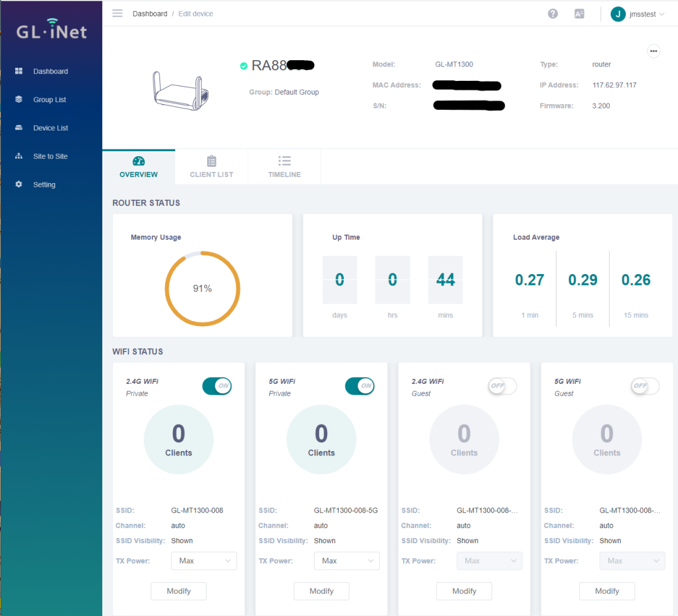Click the Up Time 44 mins box

click(x=445, y=280)
